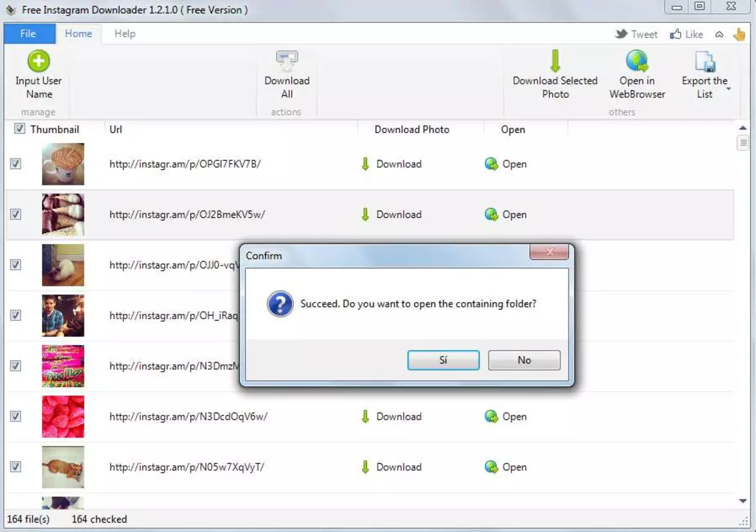
Task: Expand the Export the List dropdown arrow
Action: pos(729,88)
